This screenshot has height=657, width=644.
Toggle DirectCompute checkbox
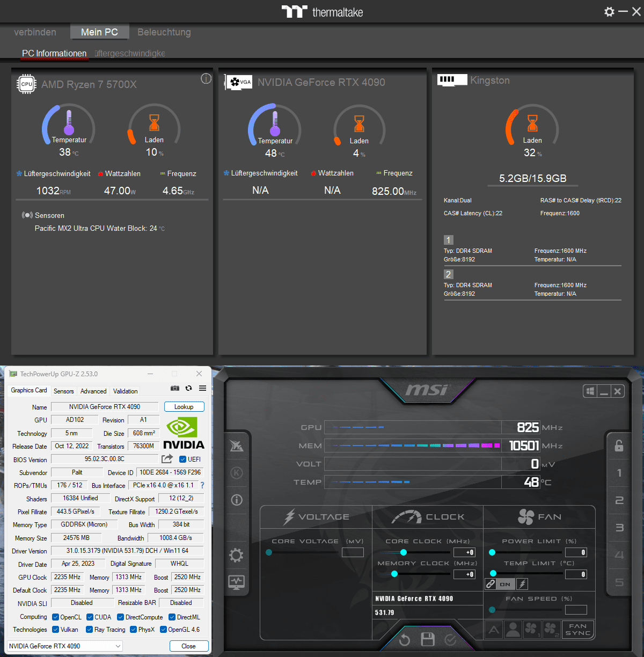(121, 617)
